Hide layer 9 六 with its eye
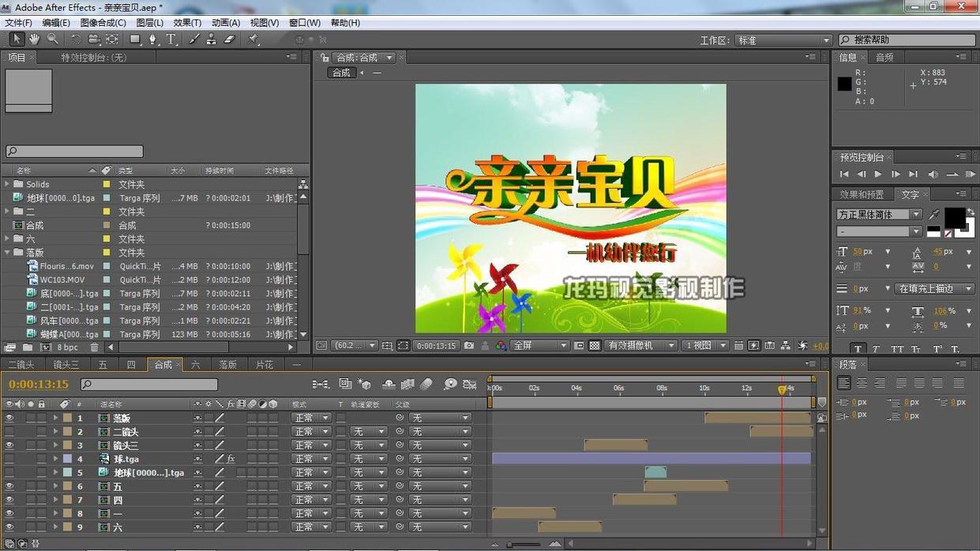 click(9, 527)
